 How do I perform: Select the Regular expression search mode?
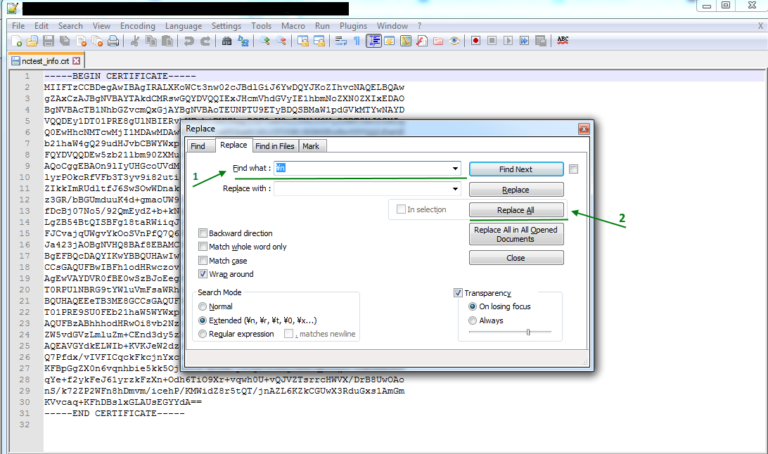[203, 333]
